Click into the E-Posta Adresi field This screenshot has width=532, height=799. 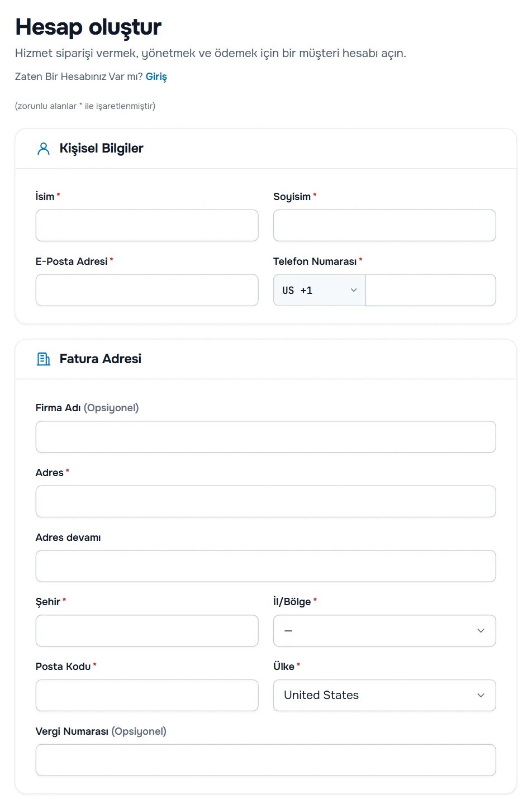coord(147,290)
